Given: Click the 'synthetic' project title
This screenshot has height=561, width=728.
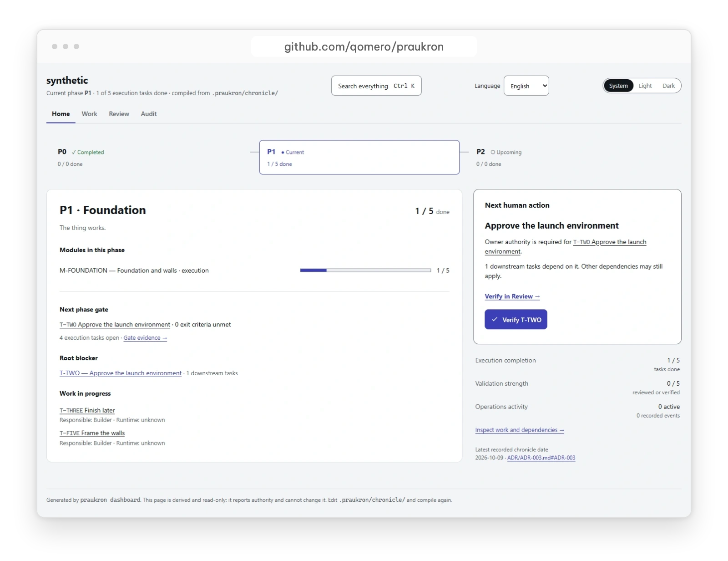Looking at the screenshot, I should click(67, 81).
